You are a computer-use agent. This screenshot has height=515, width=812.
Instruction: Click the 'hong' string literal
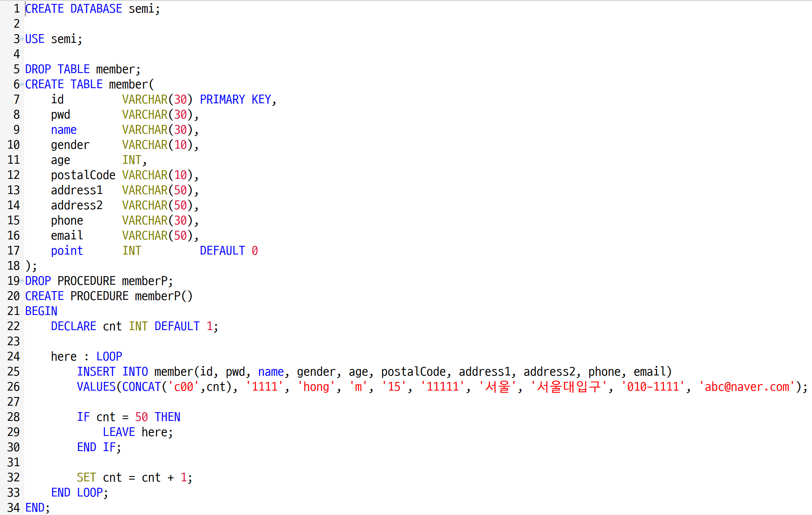(x=316, y=387)
